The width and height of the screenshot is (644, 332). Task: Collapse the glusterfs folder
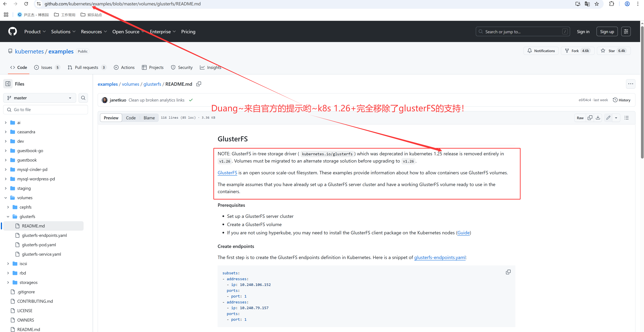tap(8, 217)
